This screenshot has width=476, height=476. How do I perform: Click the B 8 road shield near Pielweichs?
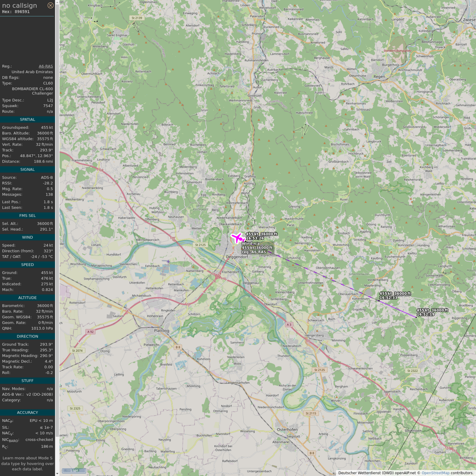[178, 347]
